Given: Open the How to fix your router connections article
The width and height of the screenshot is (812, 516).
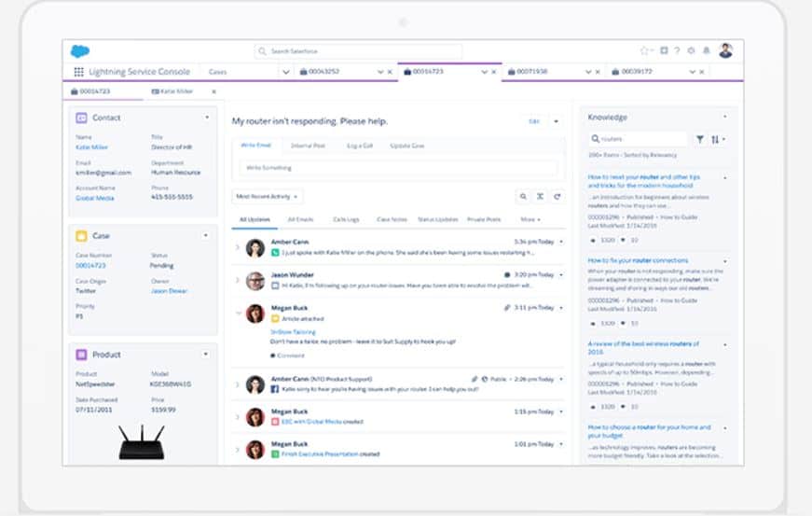Looking at the screenshot, I should pyautogui.click(x=638, y=260).
